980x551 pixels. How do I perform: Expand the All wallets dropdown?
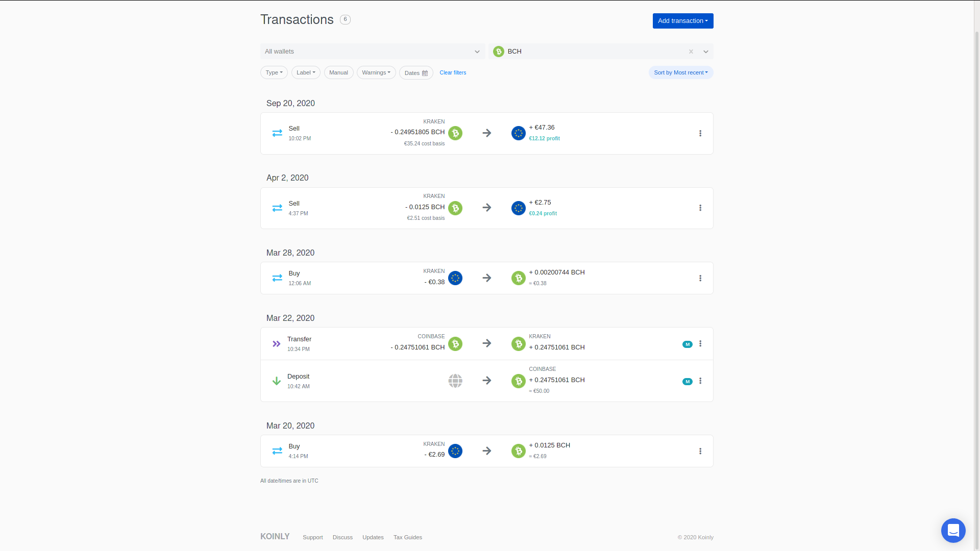[373, 52]
